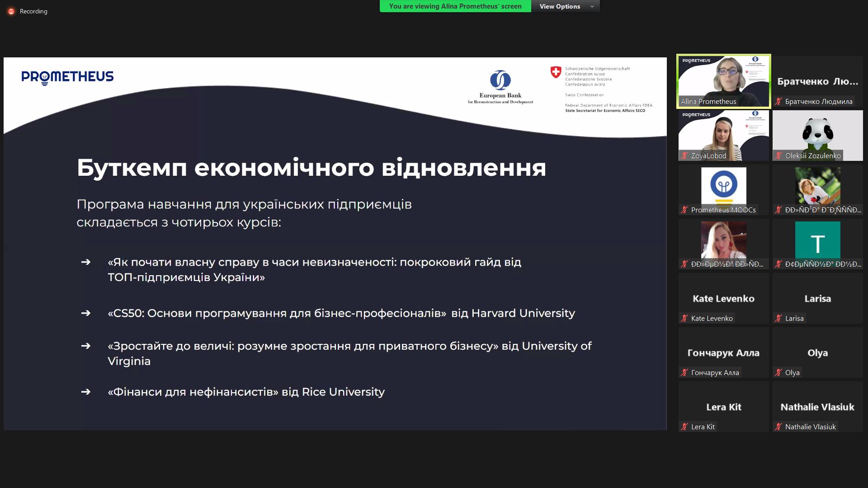Click muted mic icon next to Lera Kit

[x=684, y=427]
